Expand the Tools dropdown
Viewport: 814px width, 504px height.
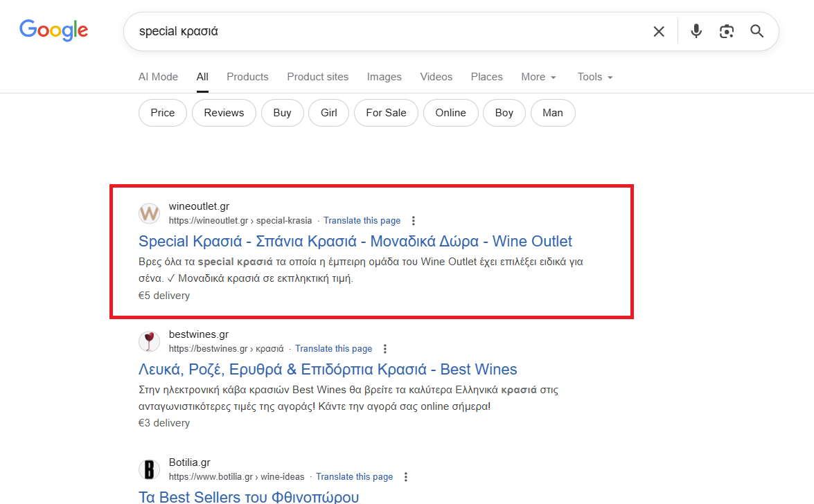(x=595, y=77)
